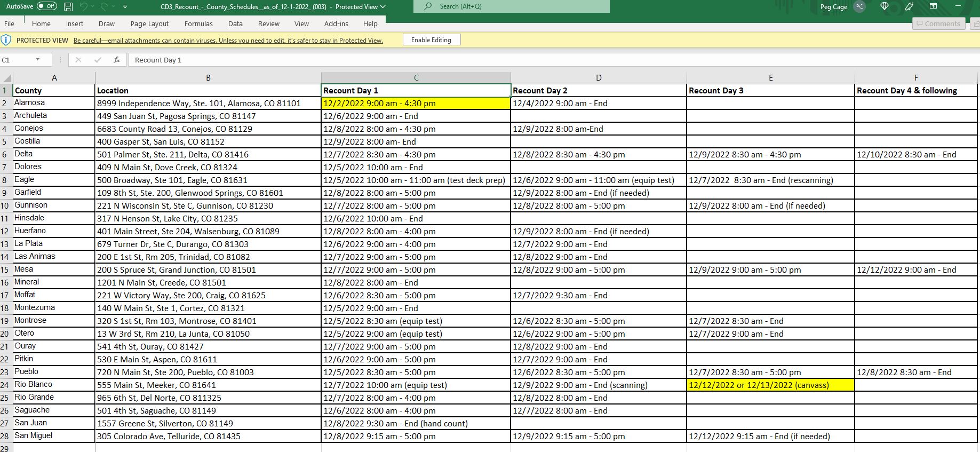Viewport: 980px width, 452px height.
Task: Click the Insert Function fx icon
Action: [117, 60]
